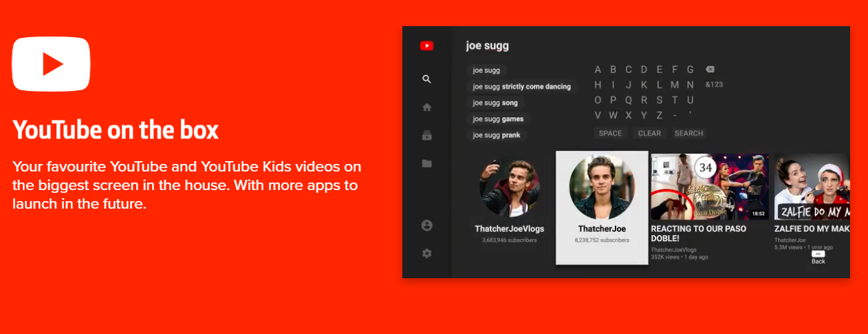The image size is (868, 334).
Task: Select letter Q on the keyboard
Action: click(629, 100)
